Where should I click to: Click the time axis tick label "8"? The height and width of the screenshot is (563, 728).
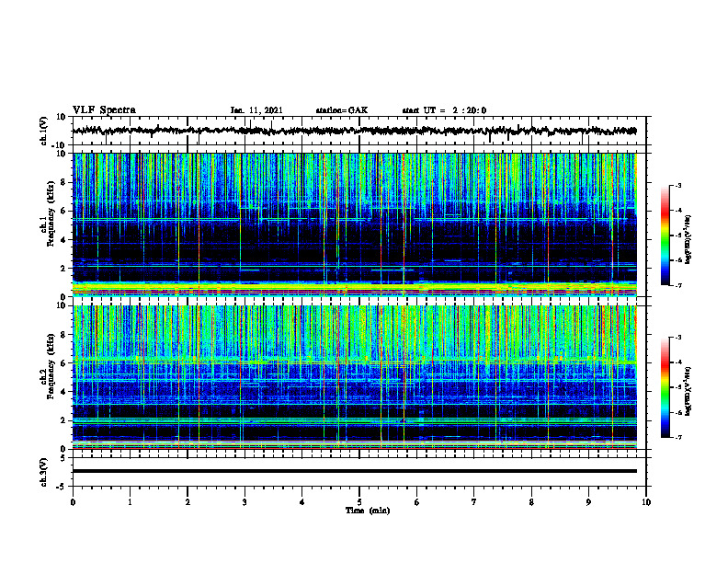[x=531, y=502]
